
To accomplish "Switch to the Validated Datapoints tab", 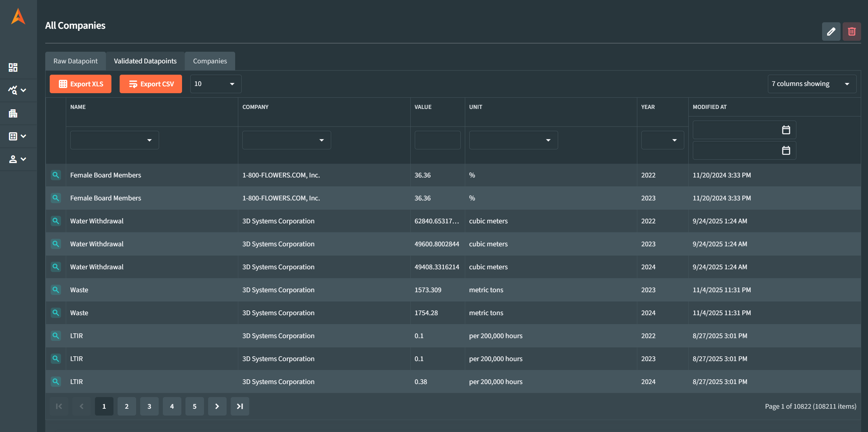I will coord(145,61).
